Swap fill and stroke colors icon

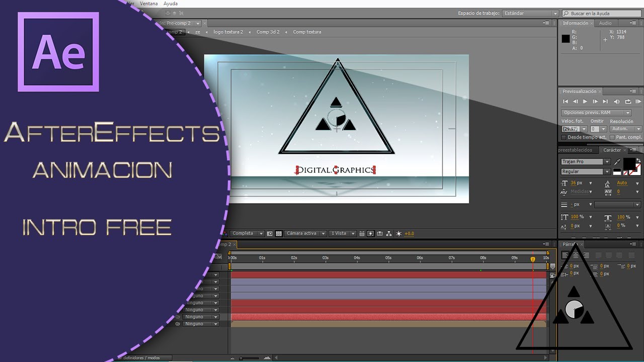tap(638, 160)
